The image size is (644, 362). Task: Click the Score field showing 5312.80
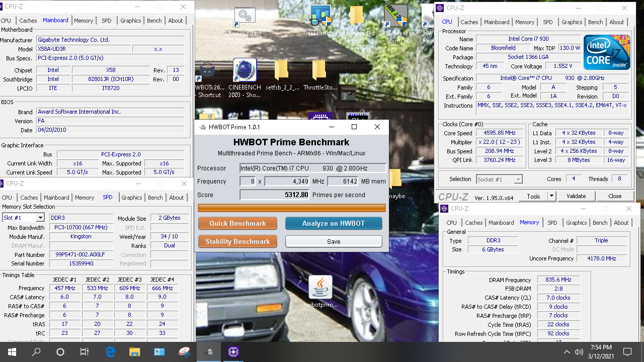pyautogui.click(x=275, y=195)
